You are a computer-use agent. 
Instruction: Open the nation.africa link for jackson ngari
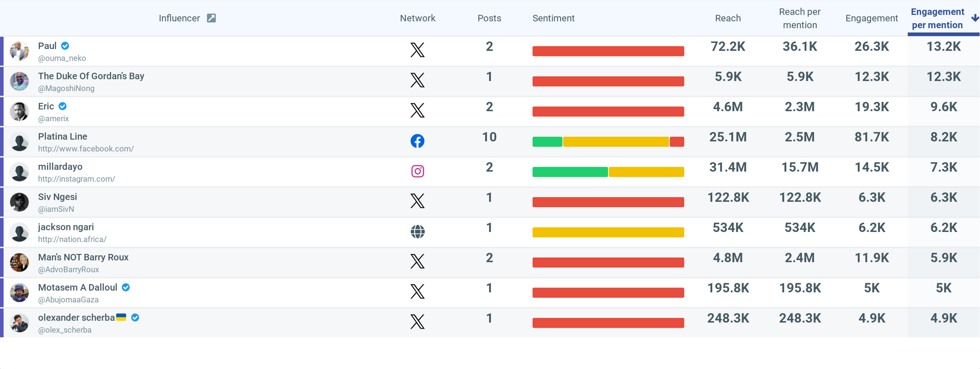coord(72,239)
